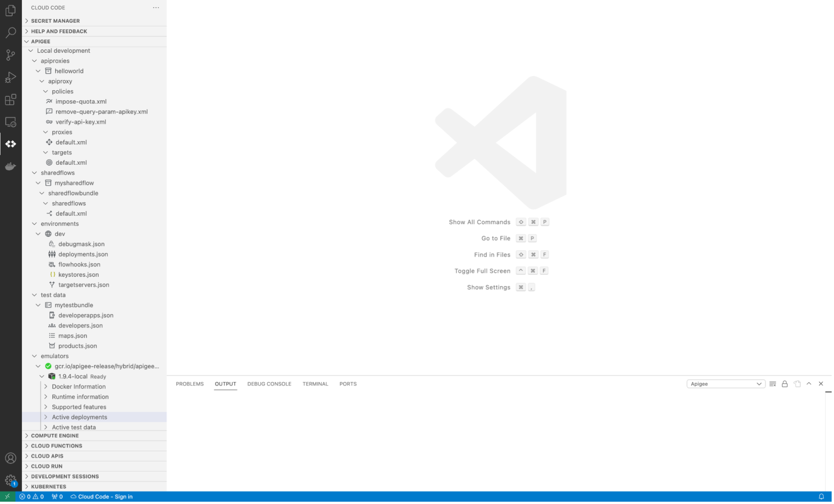
Task: Click the Remote Explorer icon in sidebar
Action: click(11, 122)
